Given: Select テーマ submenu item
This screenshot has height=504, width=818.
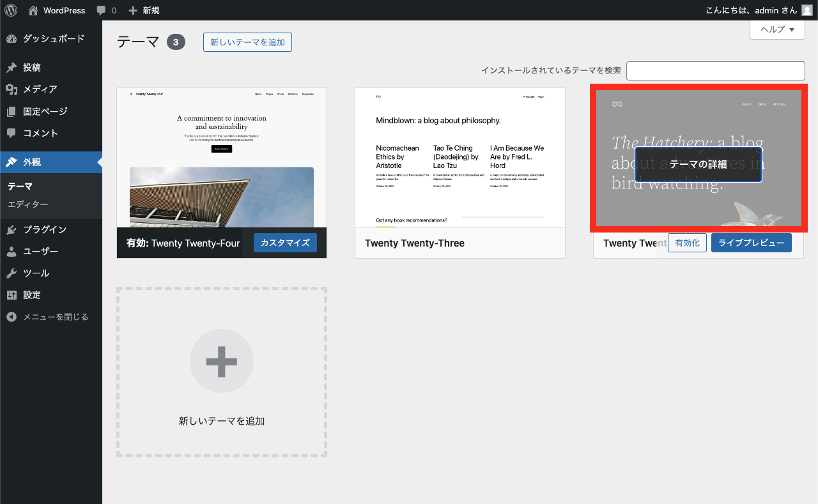Looking at the screenshot, I should pos(20,187).
